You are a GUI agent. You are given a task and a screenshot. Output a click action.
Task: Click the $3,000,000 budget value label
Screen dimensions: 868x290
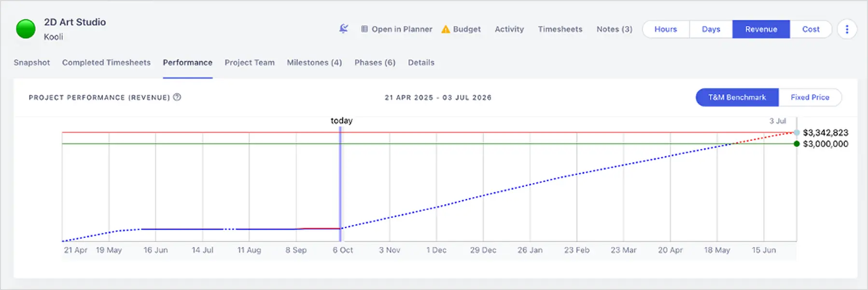click(x=826, y=144)
